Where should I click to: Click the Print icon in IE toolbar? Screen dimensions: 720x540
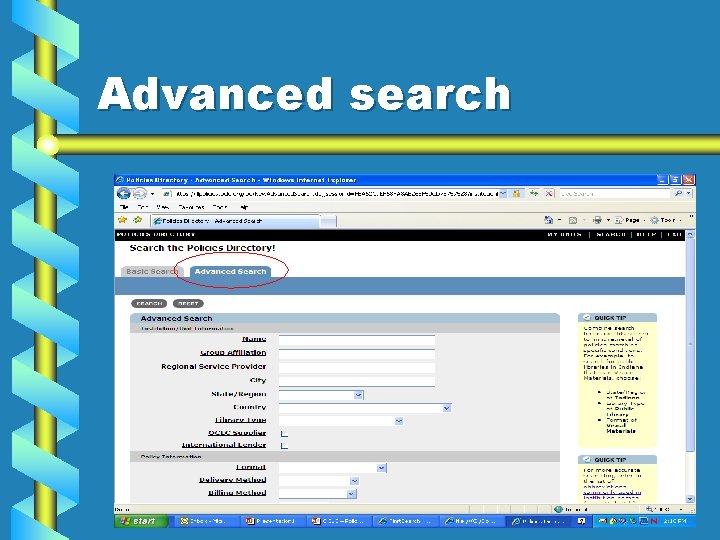coord(597,220)
